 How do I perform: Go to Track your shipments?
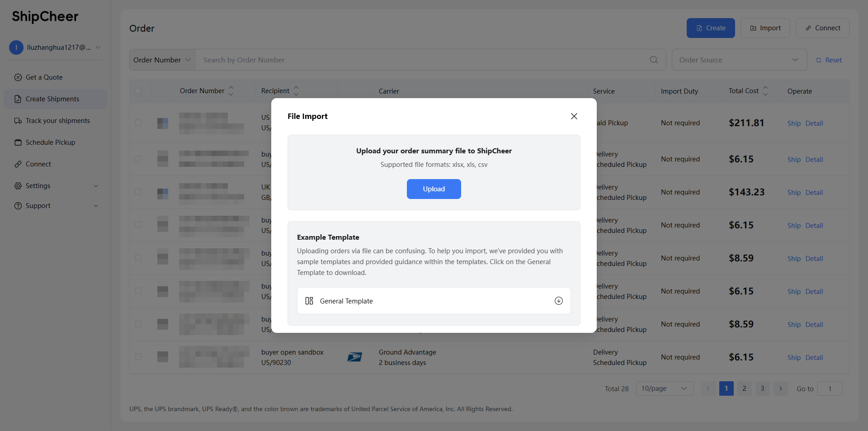57,121
